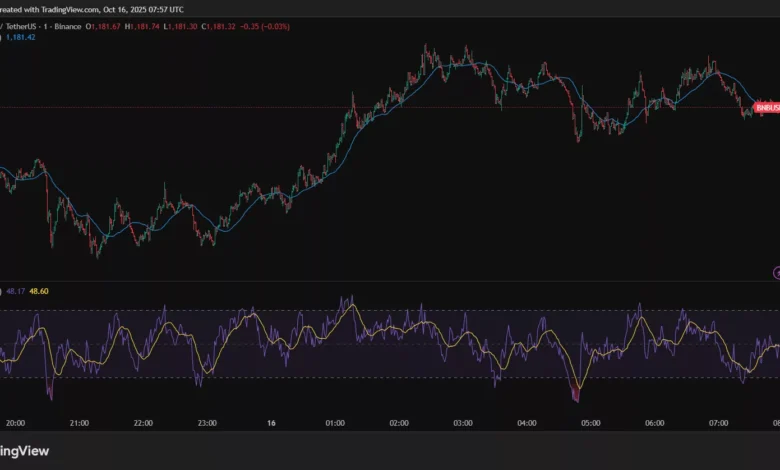Click the 23:00 label on time axis

click(207, 423)
